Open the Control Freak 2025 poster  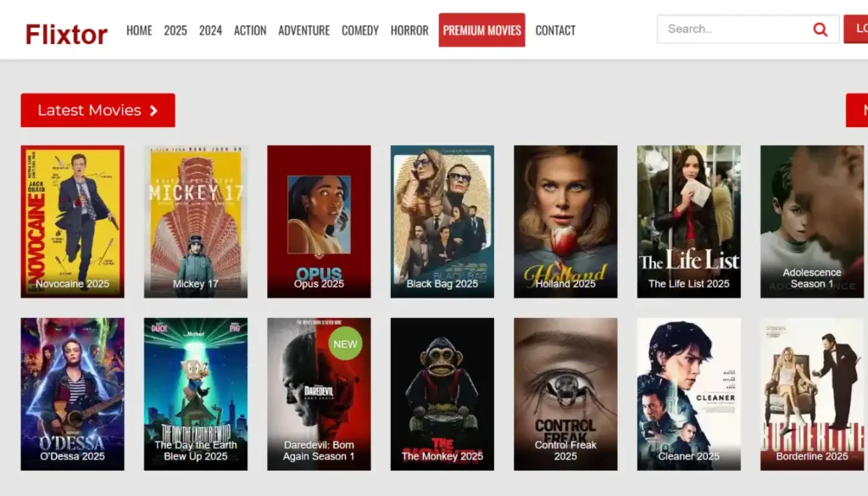tap(565, 394)
